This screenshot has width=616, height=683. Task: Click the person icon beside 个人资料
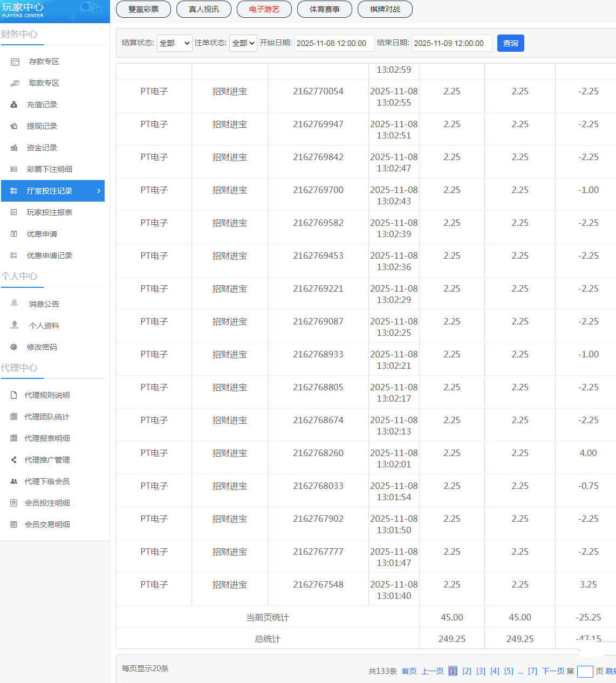[15, 325]
